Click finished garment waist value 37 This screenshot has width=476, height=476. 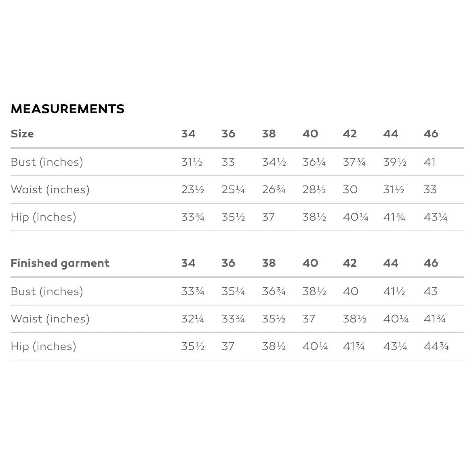(309, 319)
